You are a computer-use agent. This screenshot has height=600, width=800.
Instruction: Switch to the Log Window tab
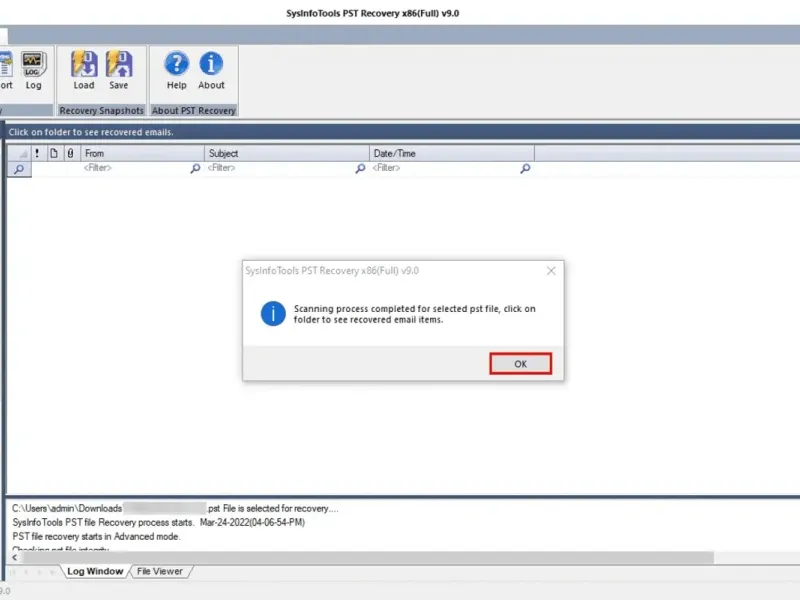point(95,571)
